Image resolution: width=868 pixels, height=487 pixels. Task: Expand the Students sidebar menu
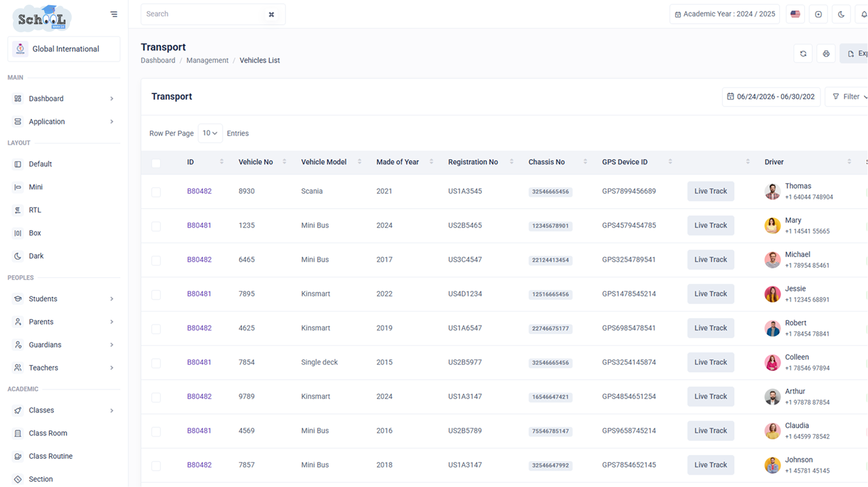point(64,299)
